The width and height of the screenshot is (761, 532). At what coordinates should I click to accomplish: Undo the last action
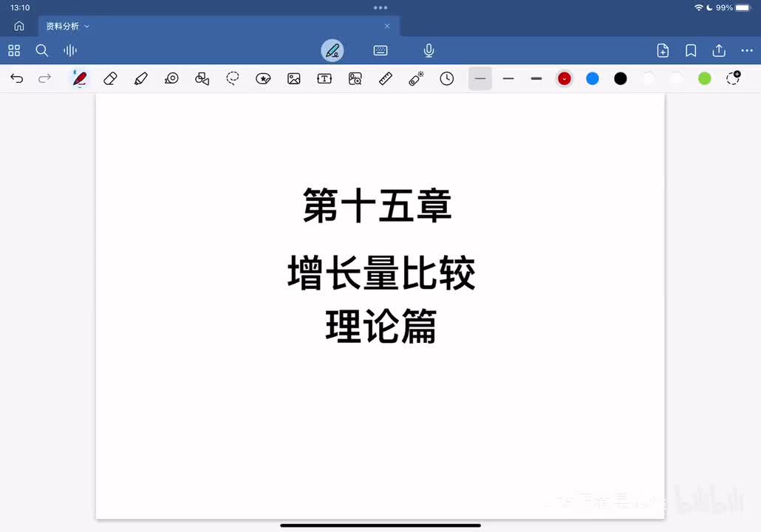[16, 78]
